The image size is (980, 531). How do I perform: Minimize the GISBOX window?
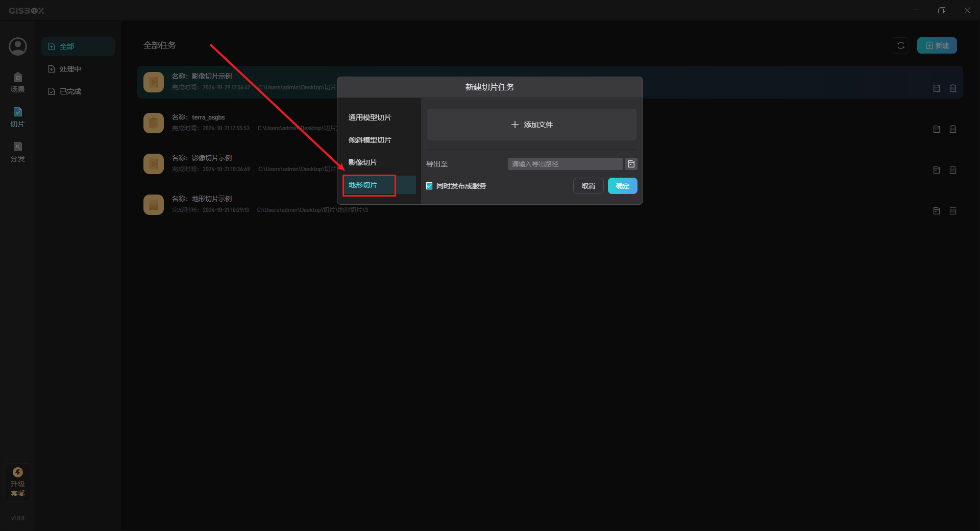[x=916, y=10]
